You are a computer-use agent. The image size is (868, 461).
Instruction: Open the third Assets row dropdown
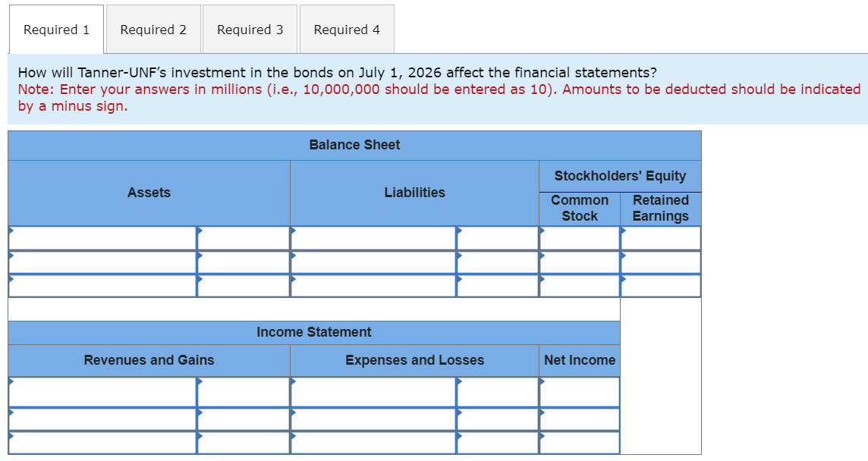pos(99,286)
